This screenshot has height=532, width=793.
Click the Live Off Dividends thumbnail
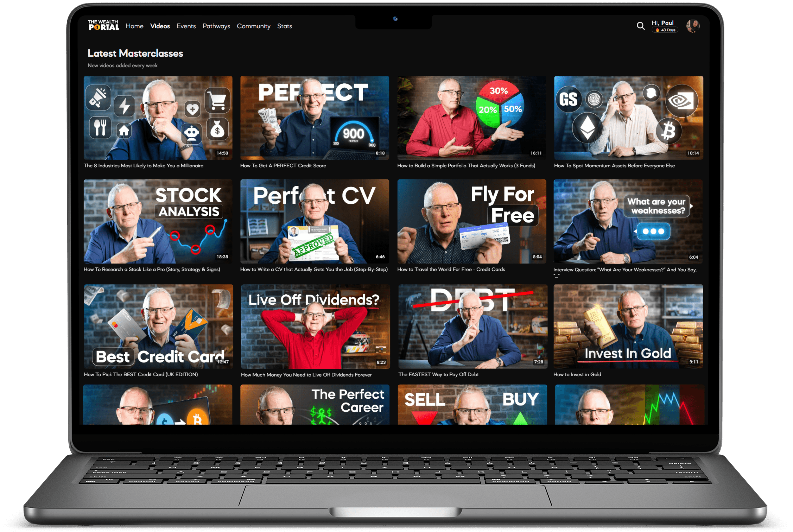pyautogui.click(x=315, y=326)
